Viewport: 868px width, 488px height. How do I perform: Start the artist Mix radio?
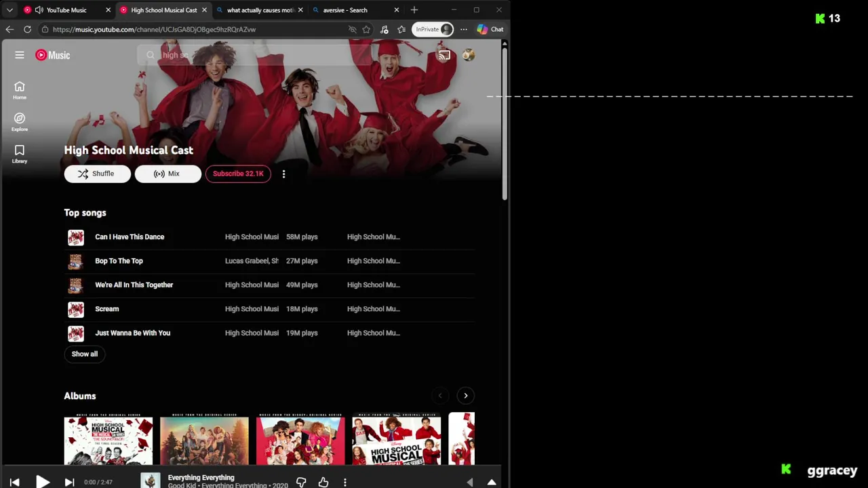(x=167, y=174)
